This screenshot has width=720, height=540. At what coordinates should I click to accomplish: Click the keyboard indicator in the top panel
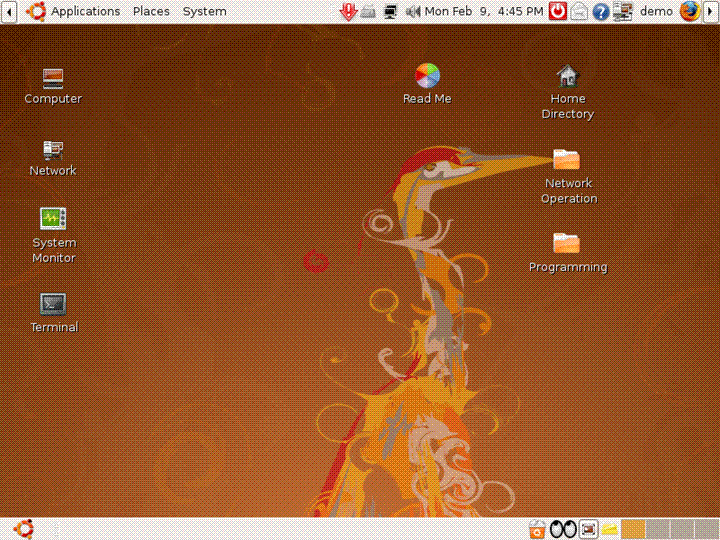tap(368, 12)
